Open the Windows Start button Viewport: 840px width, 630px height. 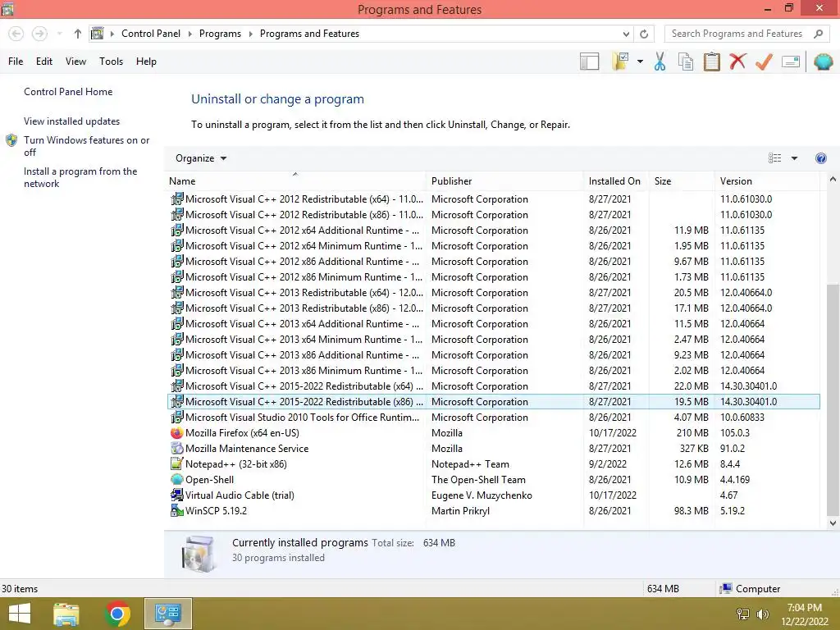20,614
